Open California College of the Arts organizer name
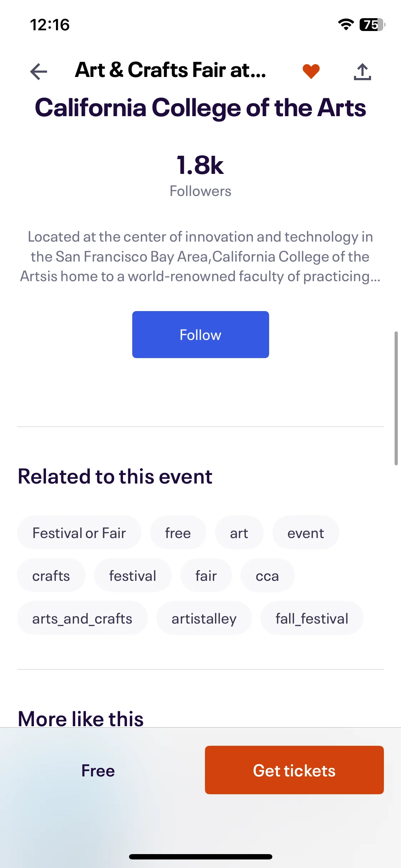This screenshot has width=401, height=868. point(200,108)
